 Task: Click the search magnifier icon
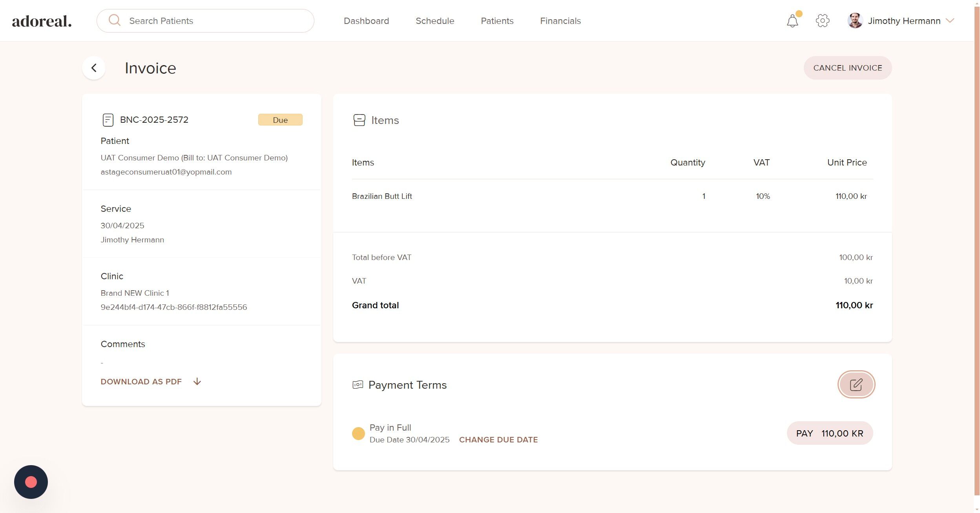point(114,20)
